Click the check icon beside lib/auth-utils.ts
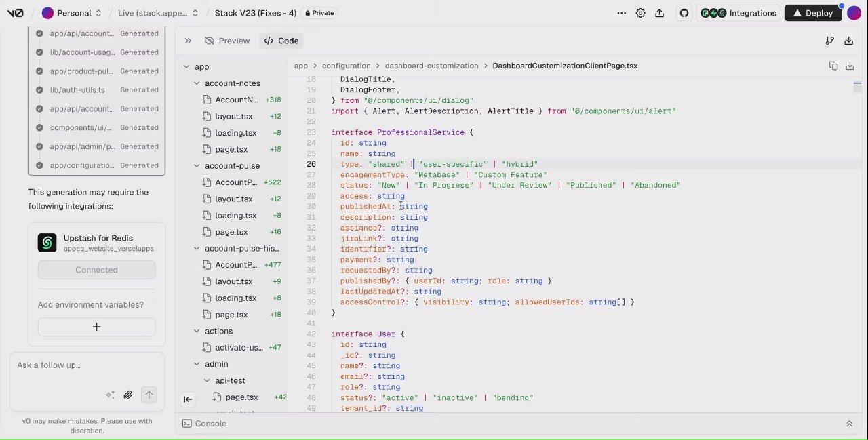 click(x=39, y=90)
